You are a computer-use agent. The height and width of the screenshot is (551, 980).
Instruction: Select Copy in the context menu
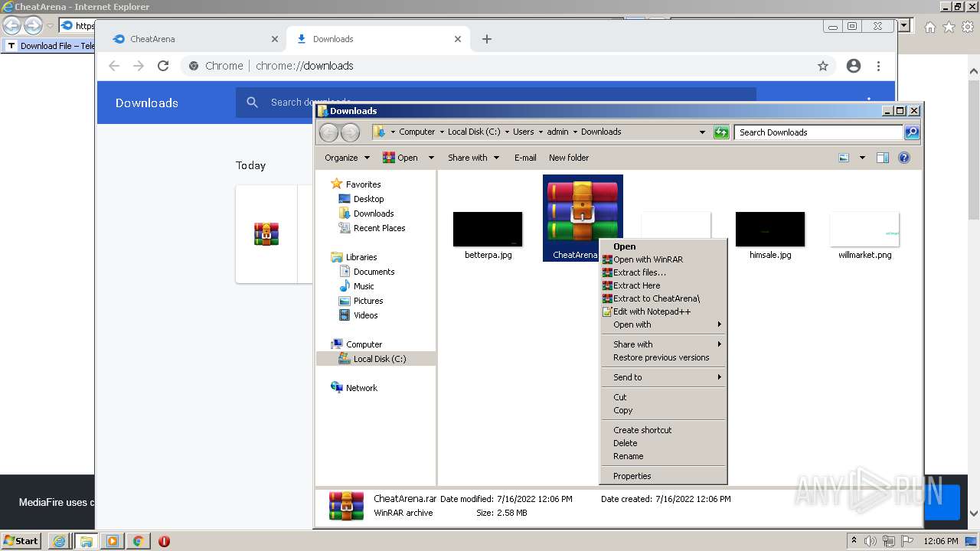(663, 410)
